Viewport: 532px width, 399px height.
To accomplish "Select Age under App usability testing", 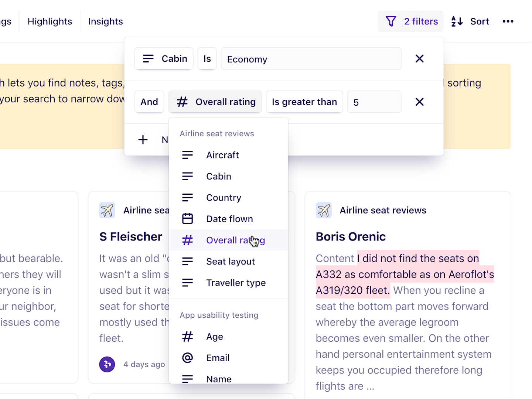I will pos(228,337).
